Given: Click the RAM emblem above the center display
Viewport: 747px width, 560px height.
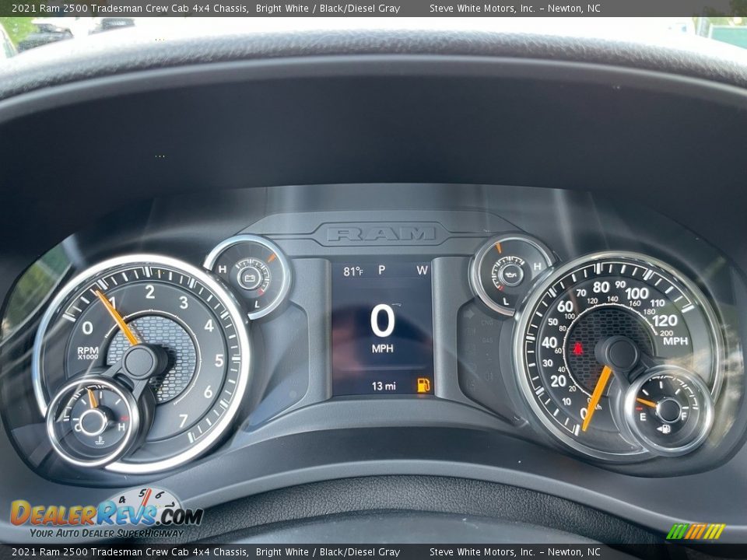Looking at the screenshot, I should [381, 233].
